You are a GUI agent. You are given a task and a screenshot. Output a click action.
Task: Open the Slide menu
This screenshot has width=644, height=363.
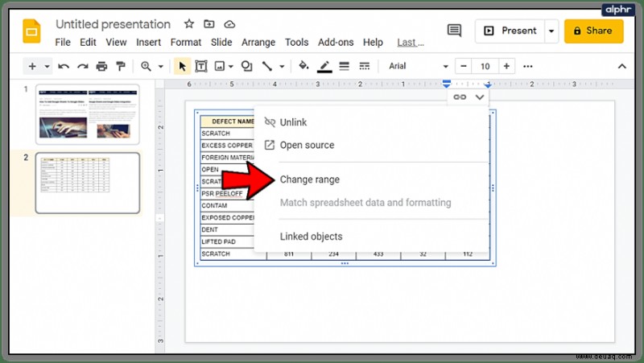tap(221, 43)
